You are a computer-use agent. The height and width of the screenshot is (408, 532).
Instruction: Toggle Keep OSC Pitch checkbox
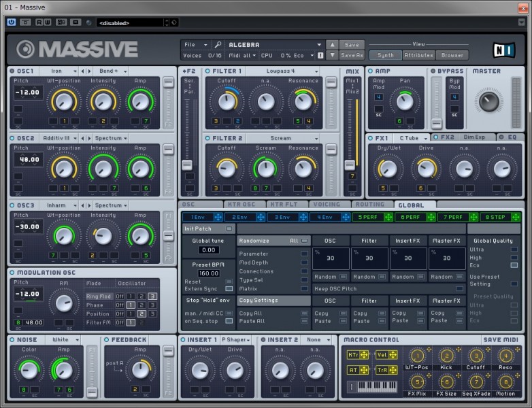(459, 289)
